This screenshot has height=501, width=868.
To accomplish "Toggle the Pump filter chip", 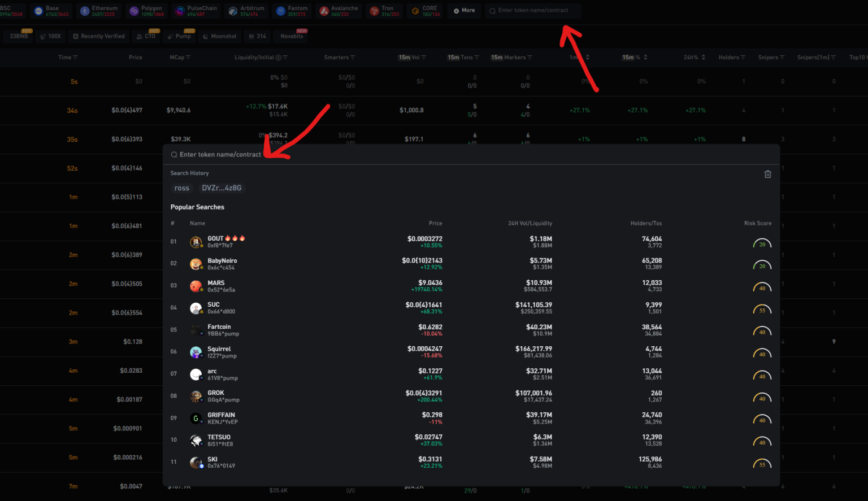I will click(179, 36).
